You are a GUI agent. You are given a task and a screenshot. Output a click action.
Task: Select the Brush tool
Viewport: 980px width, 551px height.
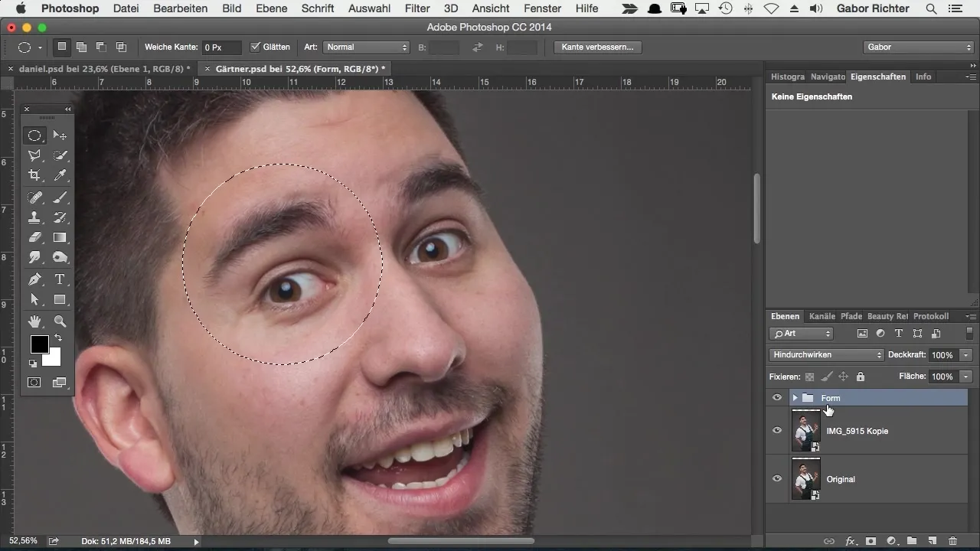pos(60,197)
